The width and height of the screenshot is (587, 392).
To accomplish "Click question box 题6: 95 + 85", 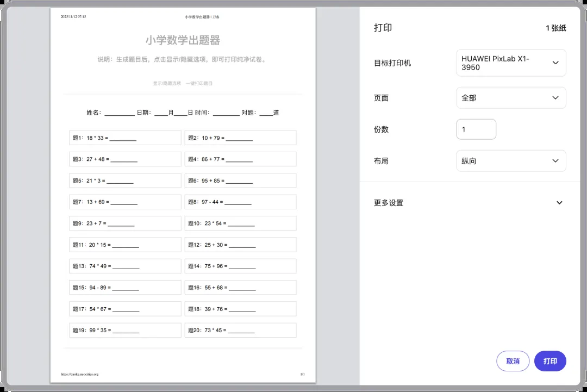I will click(240, 181).
